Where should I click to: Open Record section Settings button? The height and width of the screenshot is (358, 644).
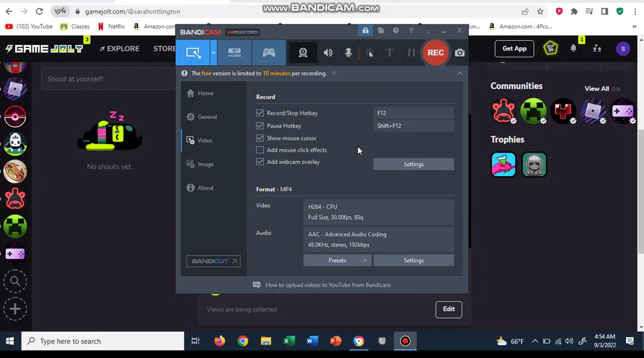click(414, 164)
